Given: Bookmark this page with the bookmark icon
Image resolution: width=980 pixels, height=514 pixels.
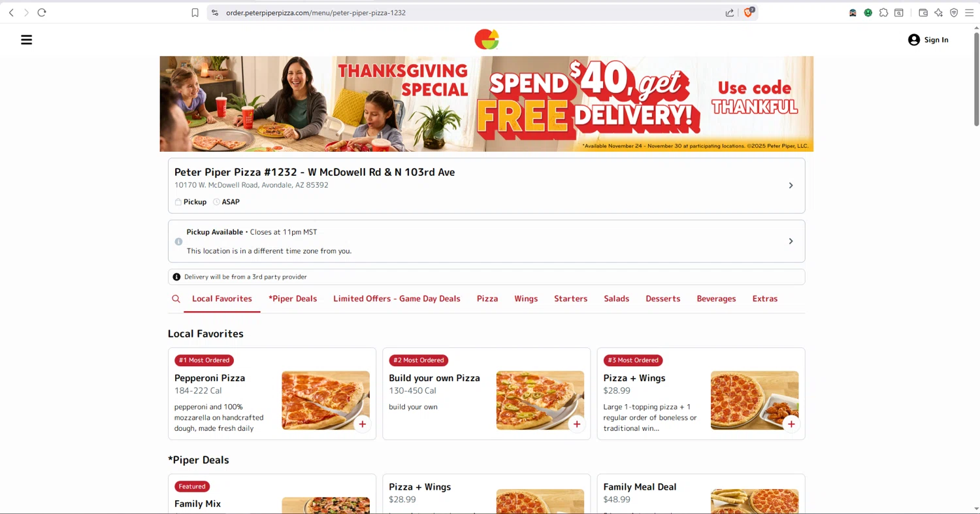Looking at the screenshot, I should click(x=195, y=12).
